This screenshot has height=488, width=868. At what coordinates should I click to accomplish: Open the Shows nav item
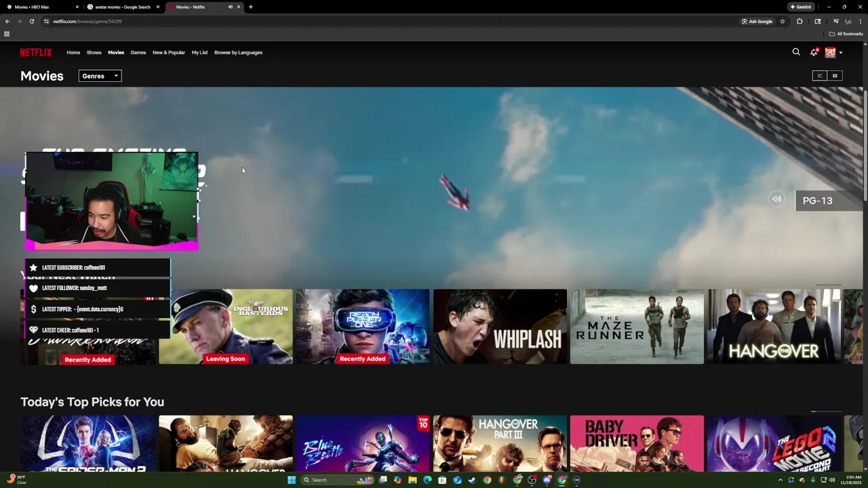tap(94, 52)
